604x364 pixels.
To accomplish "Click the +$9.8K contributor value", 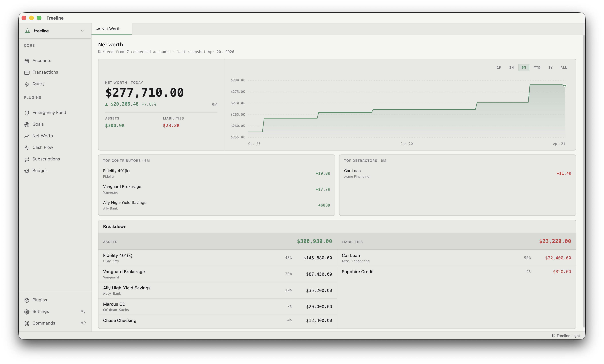I will click(323, 173).
